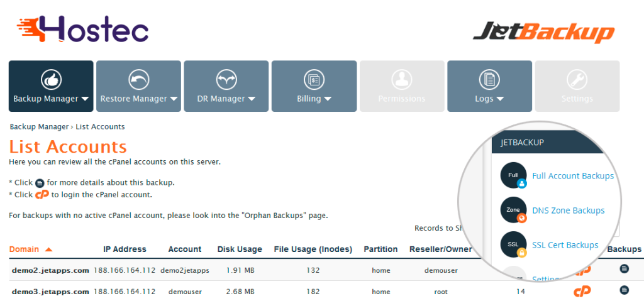Log in to demo3.jetapps.com via cPanel icon

pos(582,291)
